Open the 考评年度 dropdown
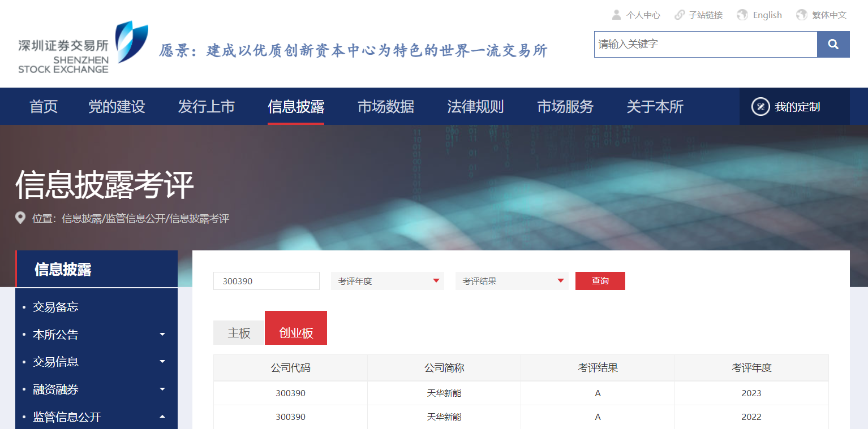The height and width of the screenshot is (429, 868). [387, 281]
